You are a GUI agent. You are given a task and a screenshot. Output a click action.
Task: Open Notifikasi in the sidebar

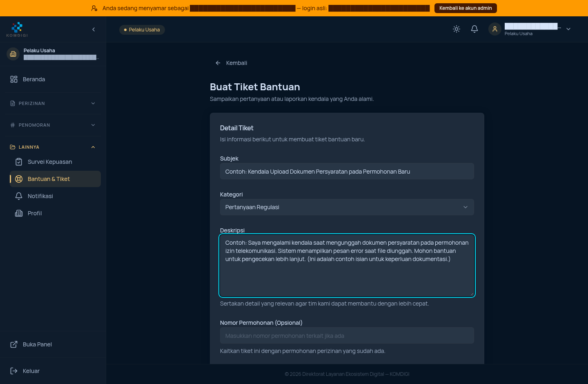click(55, 196)
